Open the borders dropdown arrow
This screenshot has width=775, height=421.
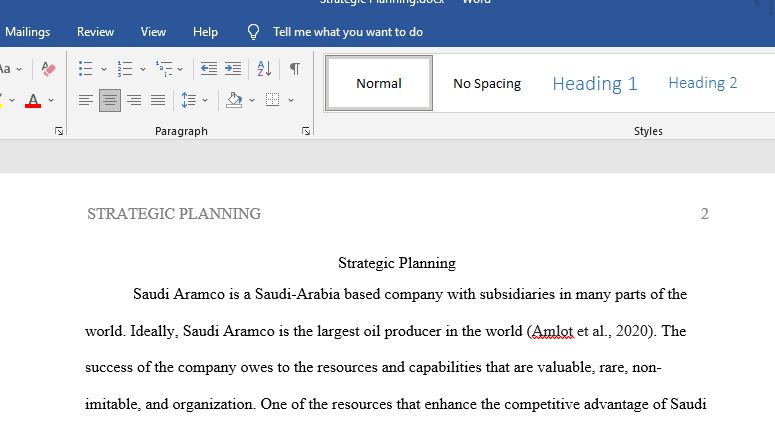pos(291,100)
